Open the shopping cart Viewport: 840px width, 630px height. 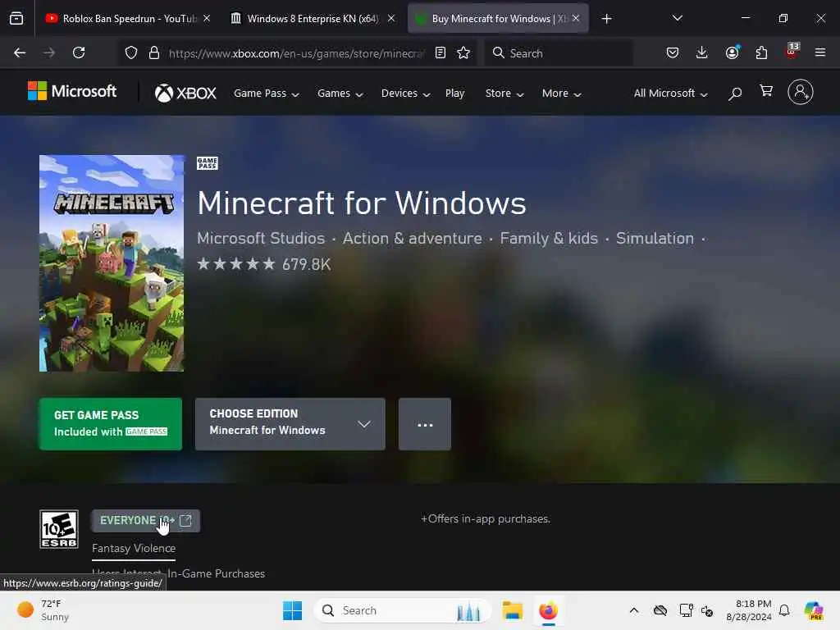[766, 91]
